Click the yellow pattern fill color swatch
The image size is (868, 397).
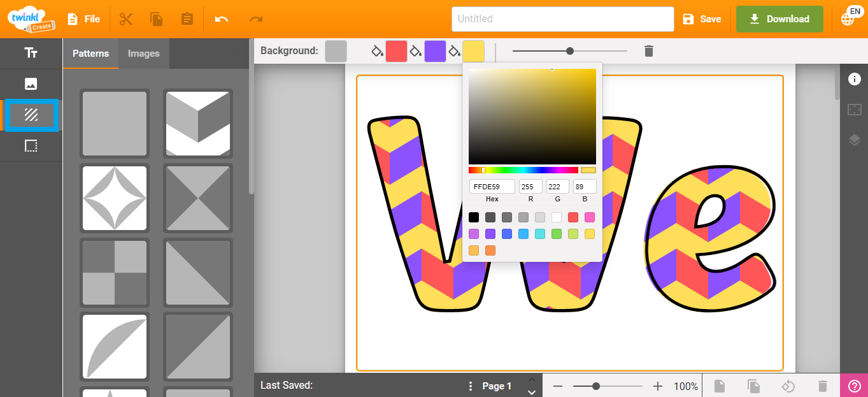(473, 51)
